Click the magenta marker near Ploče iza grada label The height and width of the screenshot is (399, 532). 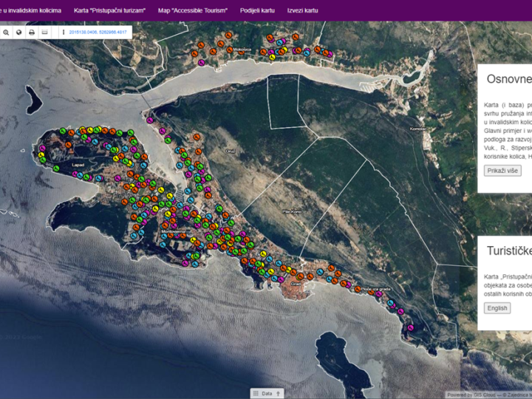tap(378, 294)
